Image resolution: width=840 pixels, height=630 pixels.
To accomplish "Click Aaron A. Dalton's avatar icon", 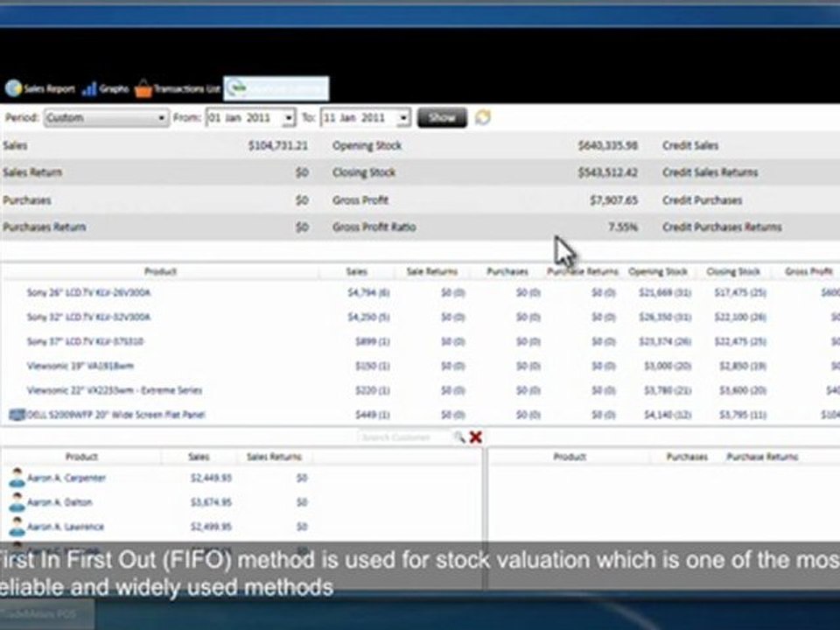I will coord(17,502).
